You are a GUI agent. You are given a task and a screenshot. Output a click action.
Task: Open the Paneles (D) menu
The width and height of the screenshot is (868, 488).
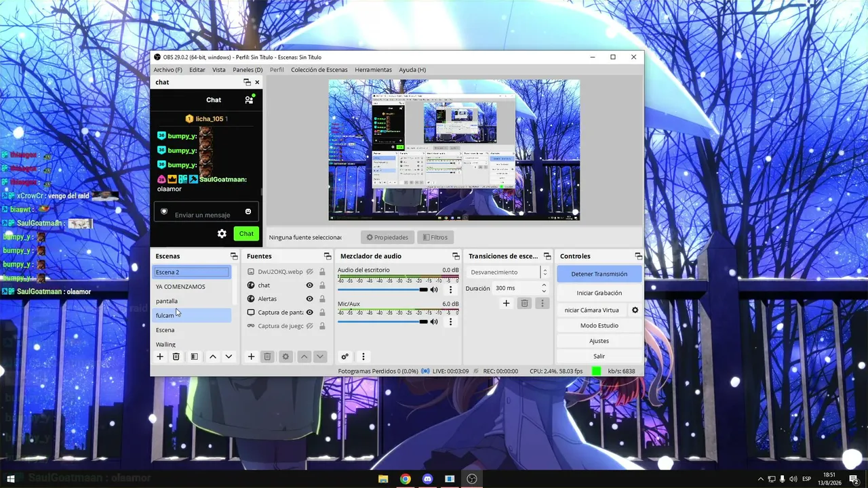click(248, 70)
